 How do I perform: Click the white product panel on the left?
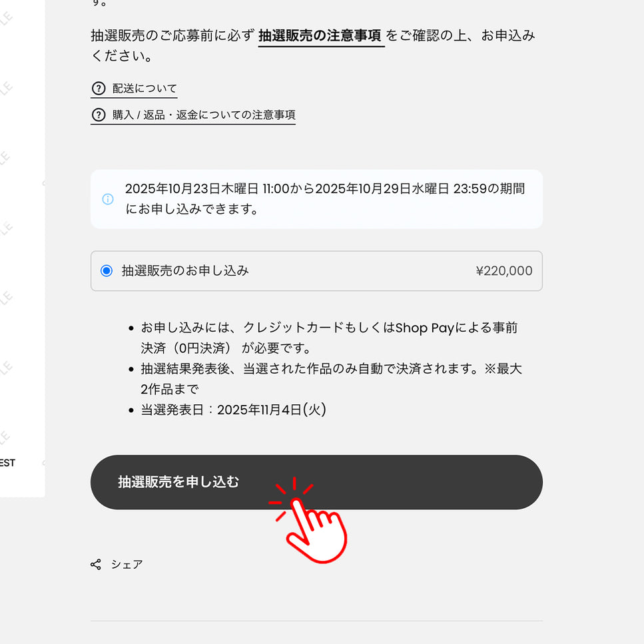coord(22,248)
